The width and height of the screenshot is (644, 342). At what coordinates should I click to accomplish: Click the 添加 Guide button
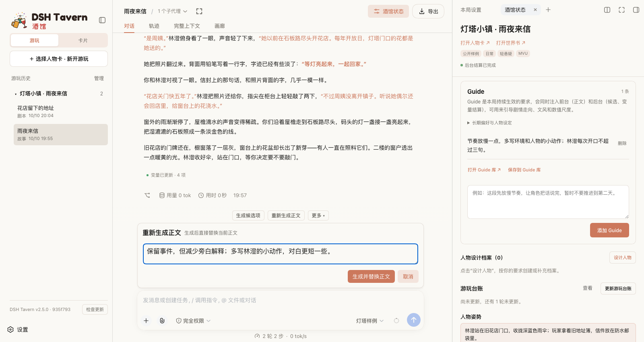[x=609, y=230]
